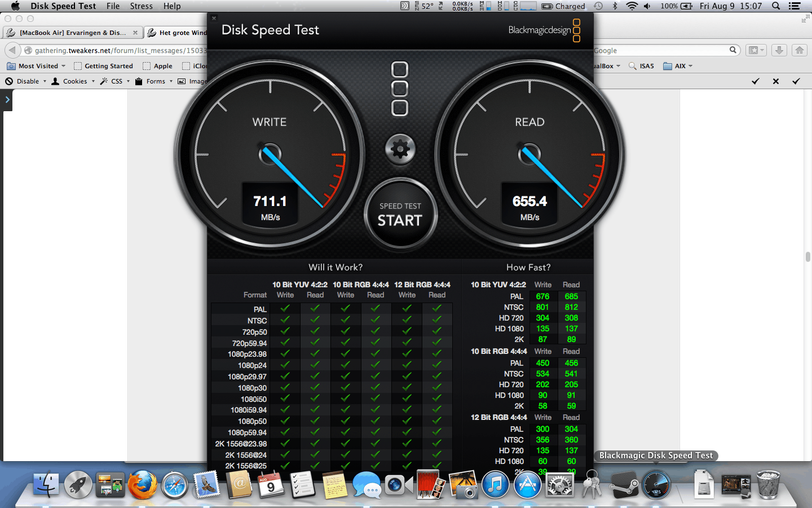Click the Firefox back arrow button
Screen dimensions: 812x508
coord(12,50)
